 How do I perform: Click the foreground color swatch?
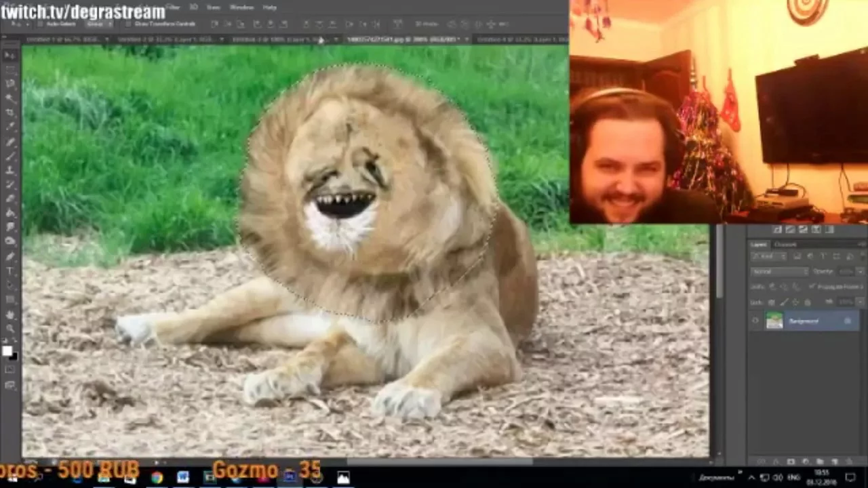click(7, 350)
